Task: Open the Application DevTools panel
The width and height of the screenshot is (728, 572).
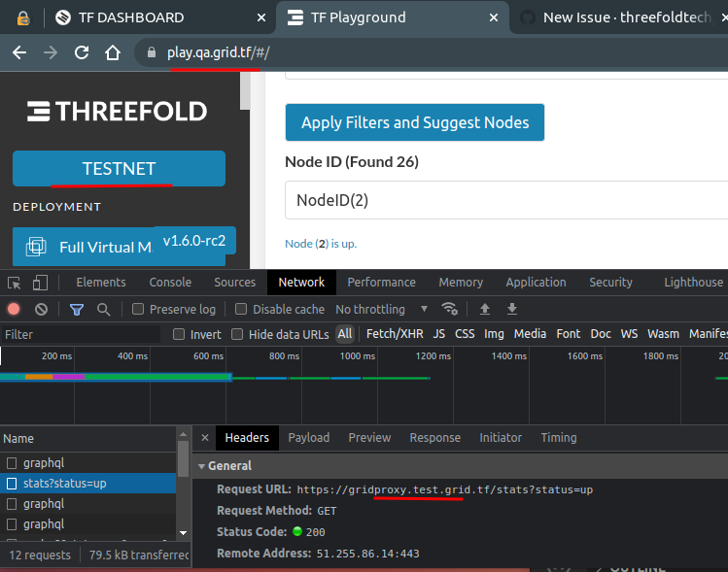Action: click(536, 282)
